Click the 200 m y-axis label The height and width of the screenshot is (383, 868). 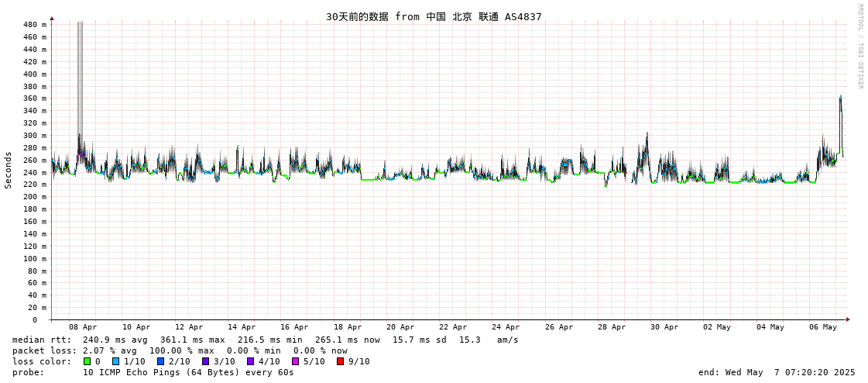35,198
